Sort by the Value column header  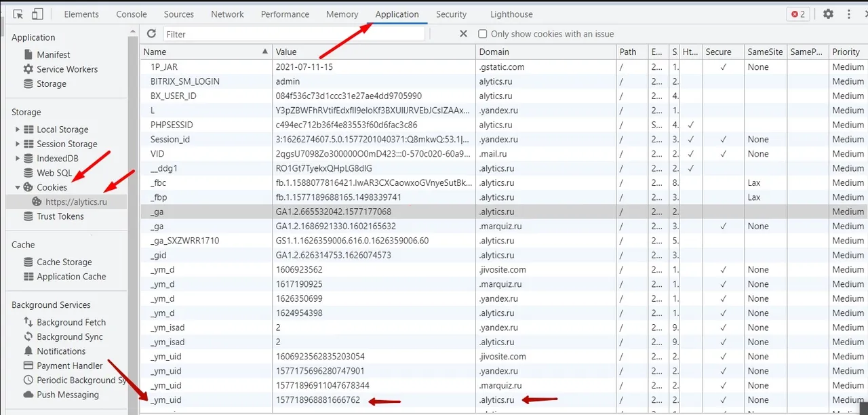pos(374,52)
